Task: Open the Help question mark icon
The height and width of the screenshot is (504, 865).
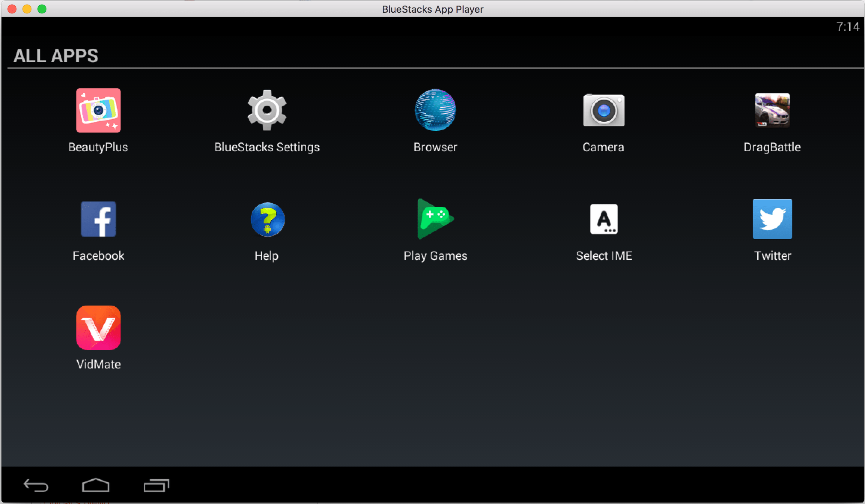Action: click(x=267, y=219)
